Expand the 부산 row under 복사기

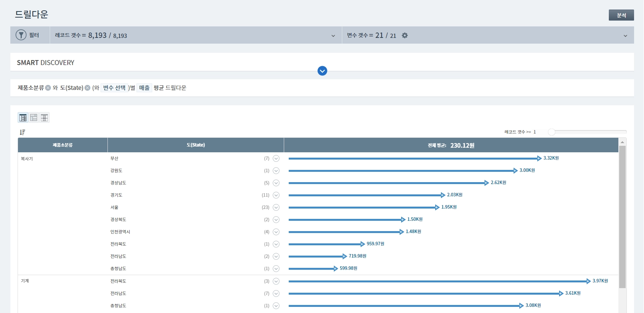tap(276, 158)
